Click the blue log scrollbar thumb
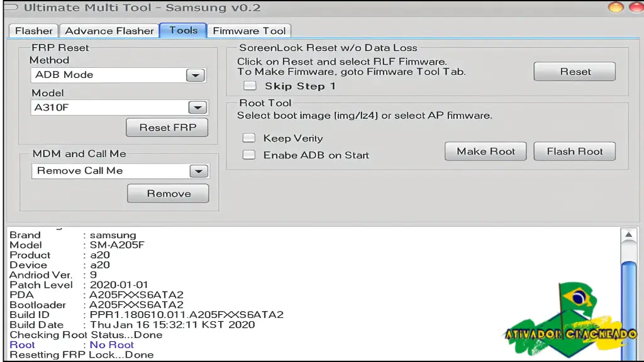This screenshot has width=644, height=362. [629, 310]
